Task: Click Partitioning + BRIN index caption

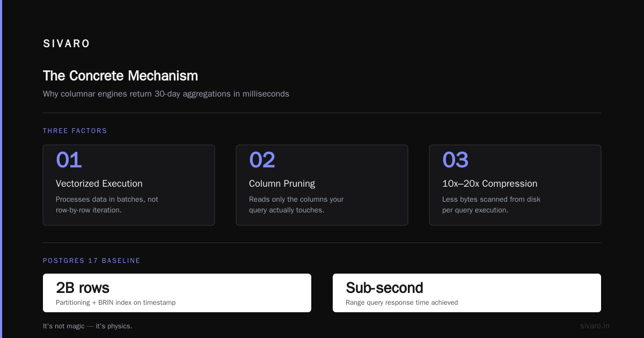Action: (x=115, y=303)
